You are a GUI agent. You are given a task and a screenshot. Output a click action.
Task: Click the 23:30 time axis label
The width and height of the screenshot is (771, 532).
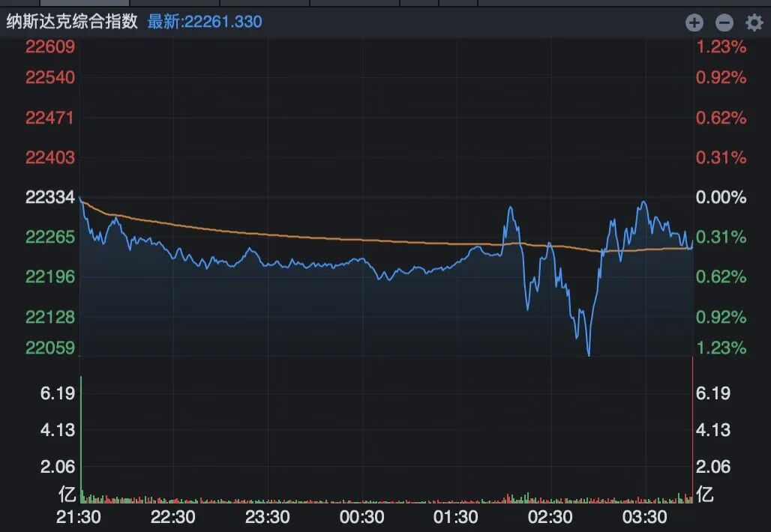pyautogui.click(x=268, y=517)
